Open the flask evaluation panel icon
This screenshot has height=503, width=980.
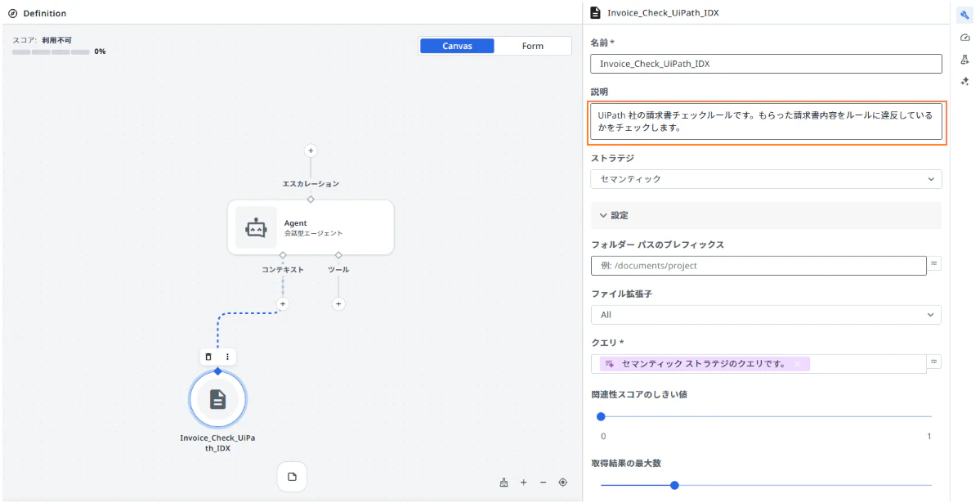pos(964,60)
